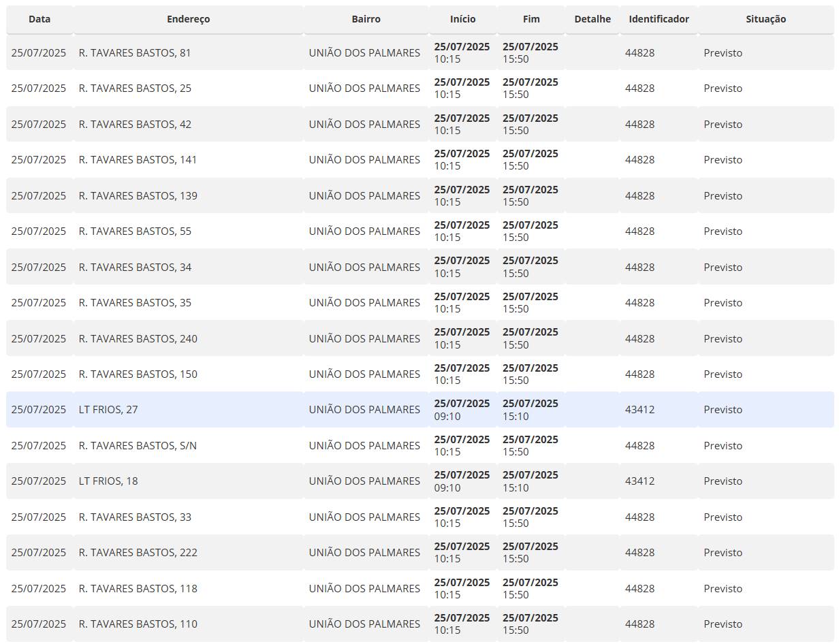Click date 25/07/2025 in TAVARES BASTOS, S/N row
Screen dimensions: 839x644
39,445
